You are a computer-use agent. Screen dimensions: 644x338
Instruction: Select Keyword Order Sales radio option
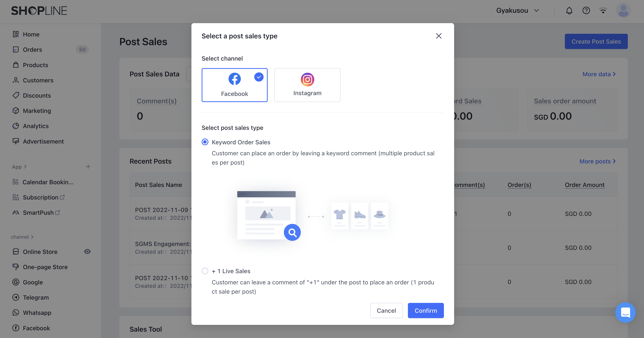[x=205, y=142]
